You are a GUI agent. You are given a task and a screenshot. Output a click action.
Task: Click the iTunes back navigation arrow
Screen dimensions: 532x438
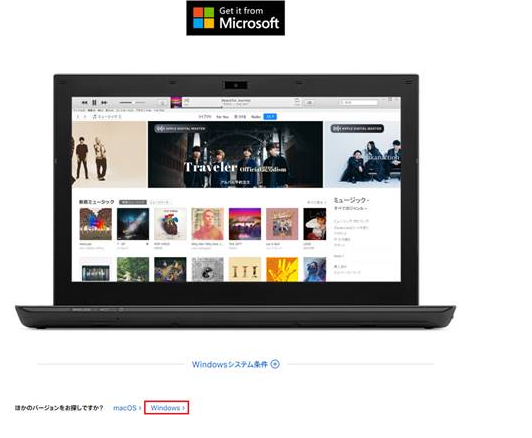tap(78, 117)
